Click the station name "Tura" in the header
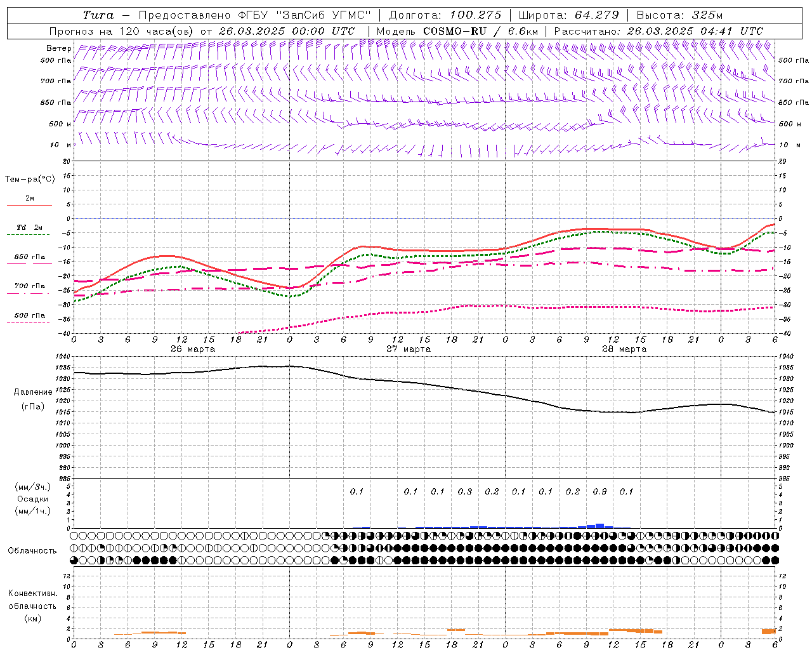The height and width of the screenshot is (650, 812). click(x=98, y=15)
